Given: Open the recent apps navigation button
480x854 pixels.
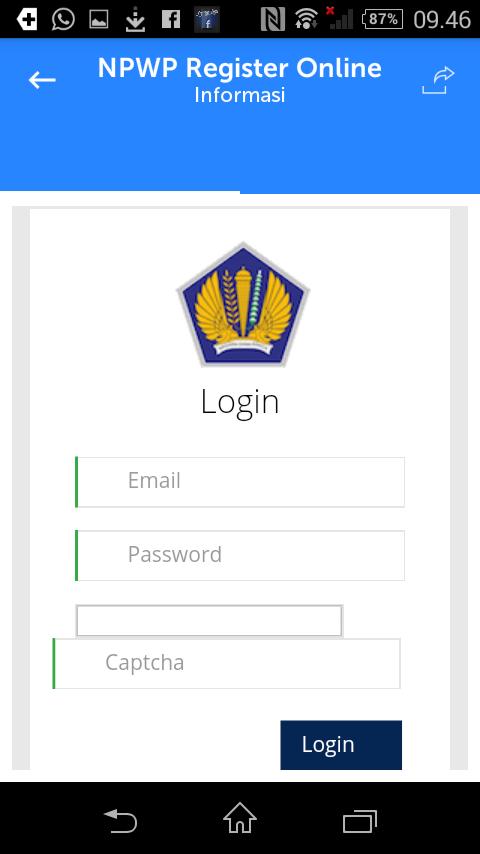Looking at the screenshot, I should pyautogui.click(x=360, y=821).
